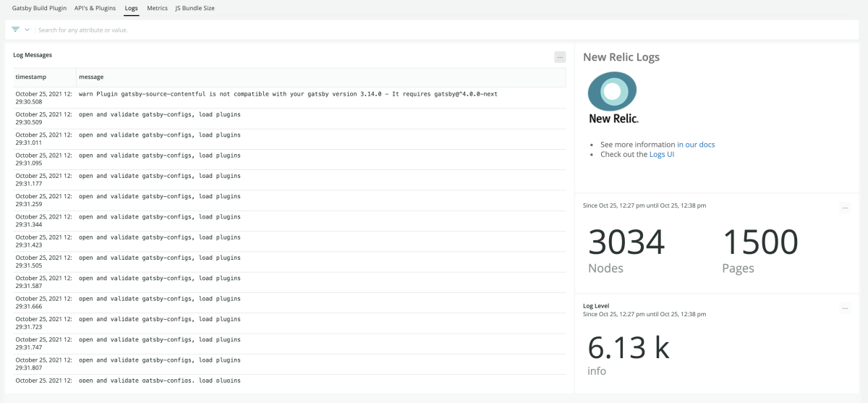Click the message column header
The height and width of the screenshot is (403, 868).
[91, 77]
